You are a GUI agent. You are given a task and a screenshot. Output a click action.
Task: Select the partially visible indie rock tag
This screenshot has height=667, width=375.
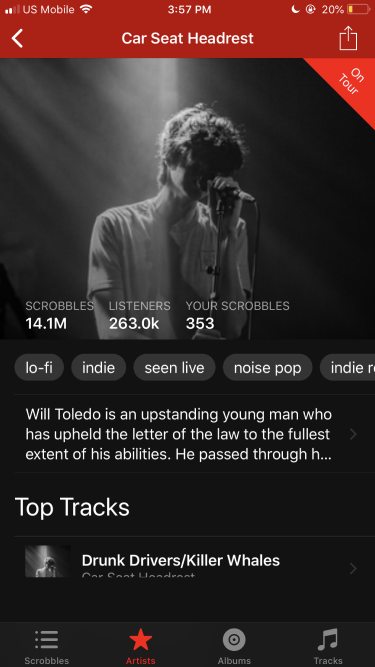click(347, 368)
